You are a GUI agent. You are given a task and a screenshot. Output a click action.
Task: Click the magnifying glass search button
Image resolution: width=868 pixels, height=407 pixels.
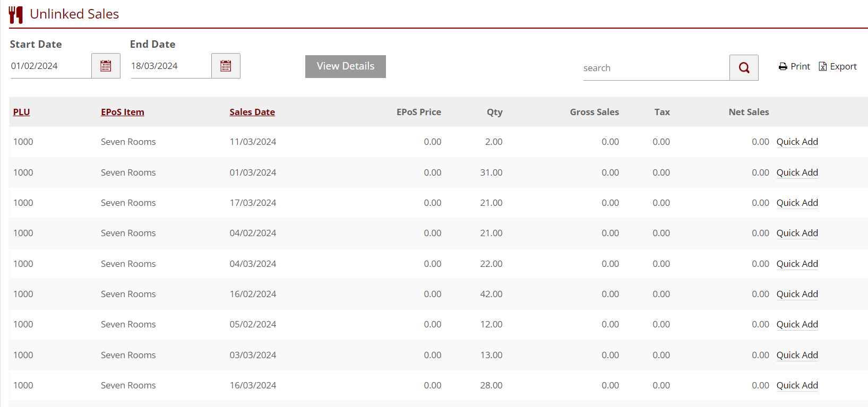point(744,68)
